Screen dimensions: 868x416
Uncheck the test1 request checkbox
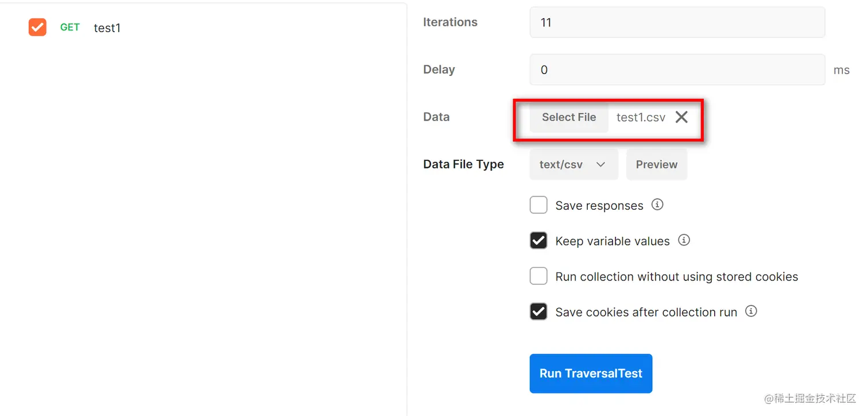coord(37,27)
